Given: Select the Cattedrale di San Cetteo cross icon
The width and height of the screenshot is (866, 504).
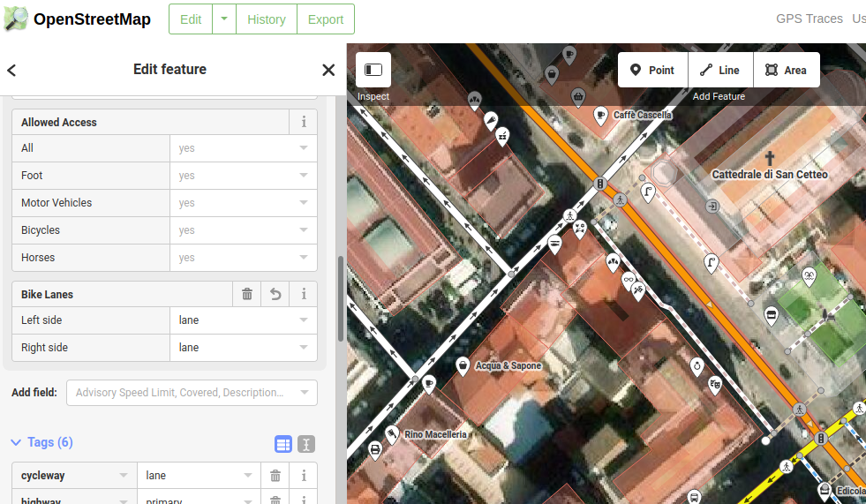Looking at the screenshot, I should click(770, 158).
